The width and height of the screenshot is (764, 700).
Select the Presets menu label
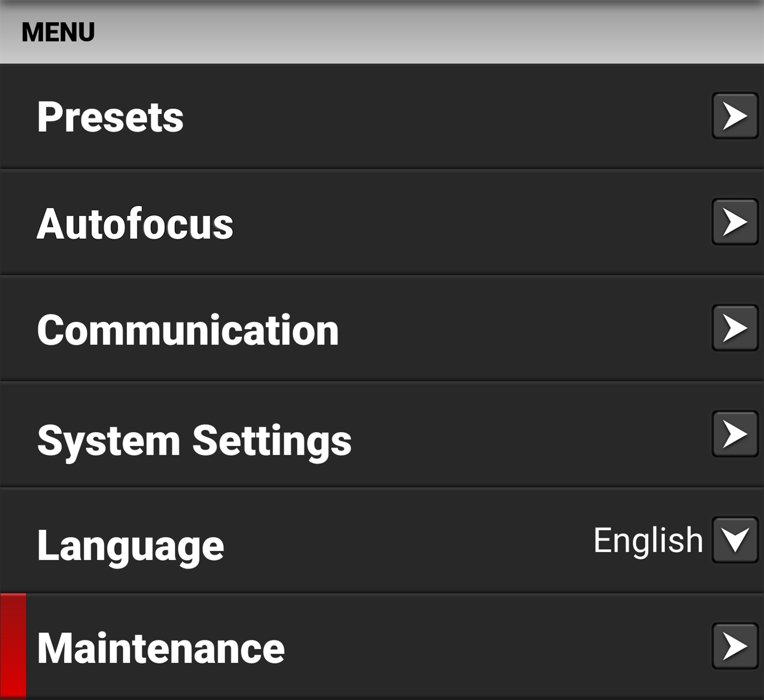pyautogui.click(x=110, y=117)
